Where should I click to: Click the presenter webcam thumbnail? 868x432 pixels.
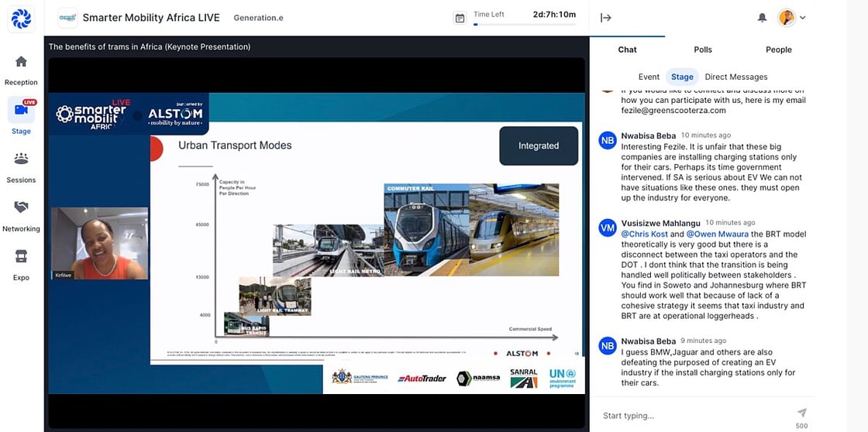tap(99, 243)
